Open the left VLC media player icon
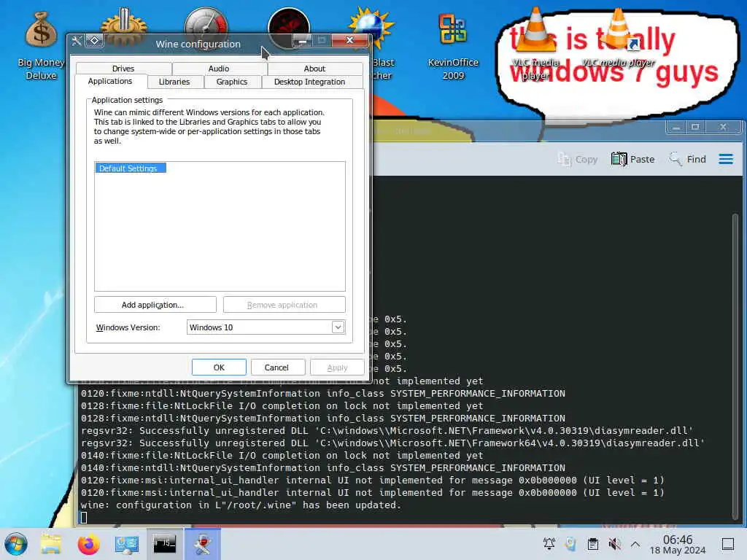This screenshot has height=560, width=747. point(535,44)
